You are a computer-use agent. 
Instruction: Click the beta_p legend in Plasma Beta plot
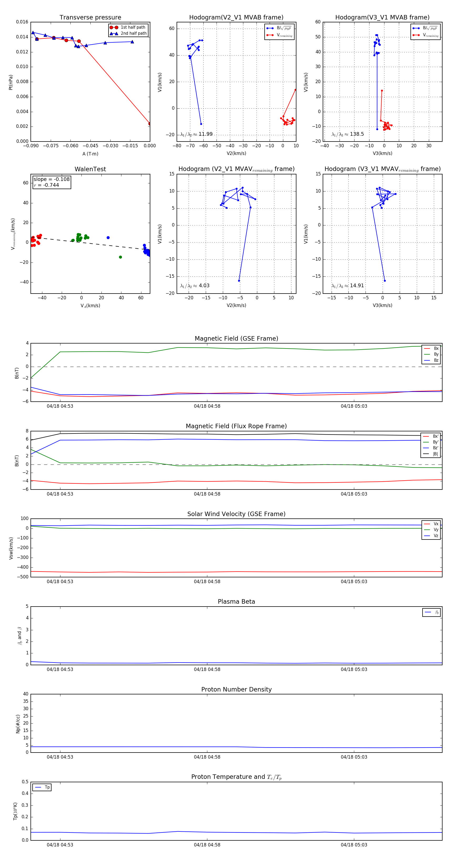(431, 612)
